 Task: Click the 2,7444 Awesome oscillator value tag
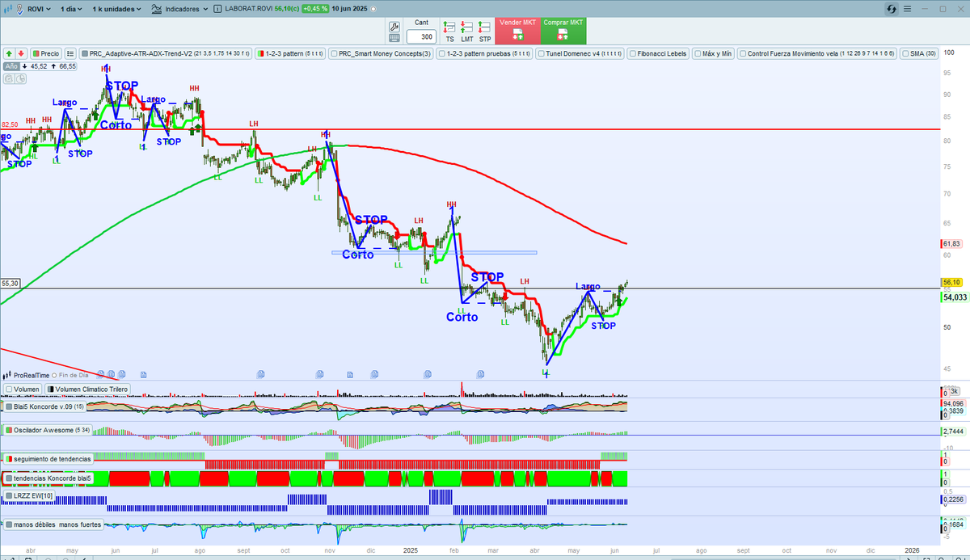(x=953, y=432)
